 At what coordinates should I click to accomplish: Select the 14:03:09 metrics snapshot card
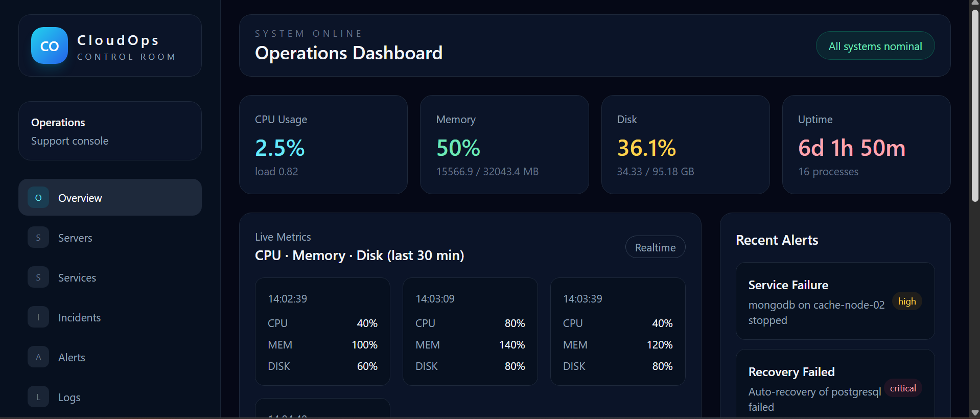click(x=470, y=332)
